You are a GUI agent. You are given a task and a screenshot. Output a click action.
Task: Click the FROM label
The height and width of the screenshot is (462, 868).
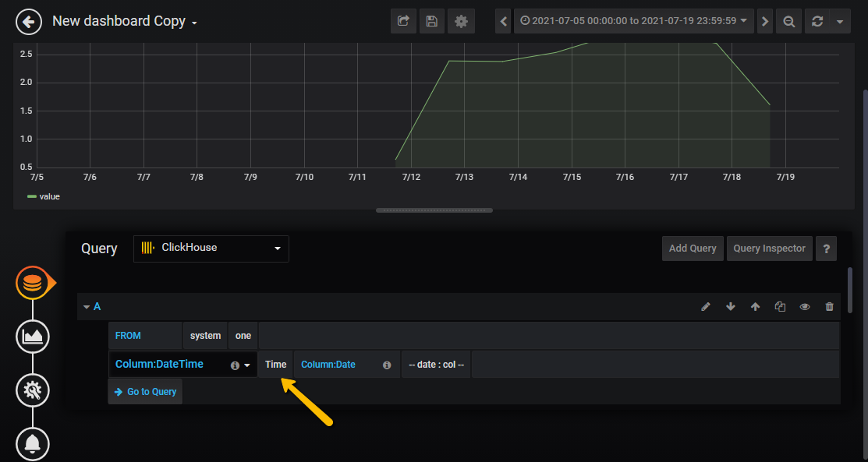coord(146,336)
